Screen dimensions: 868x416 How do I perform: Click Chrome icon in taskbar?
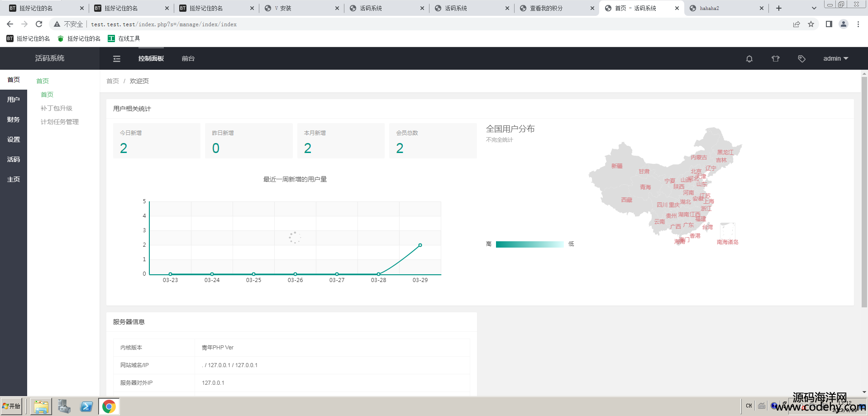[109, 406]
